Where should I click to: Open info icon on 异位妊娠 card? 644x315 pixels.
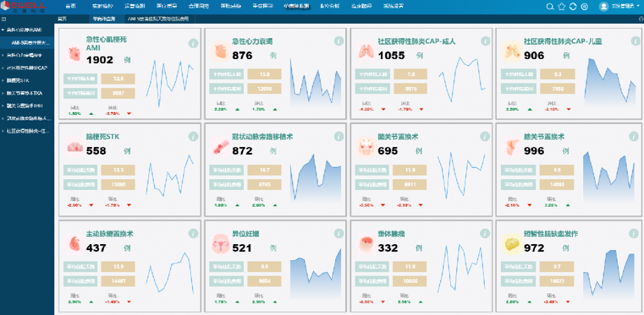tap(338, 233)
